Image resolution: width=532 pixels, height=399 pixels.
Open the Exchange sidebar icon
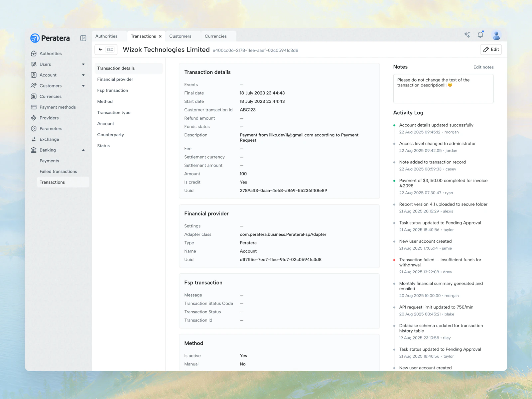tap(34, 139)
